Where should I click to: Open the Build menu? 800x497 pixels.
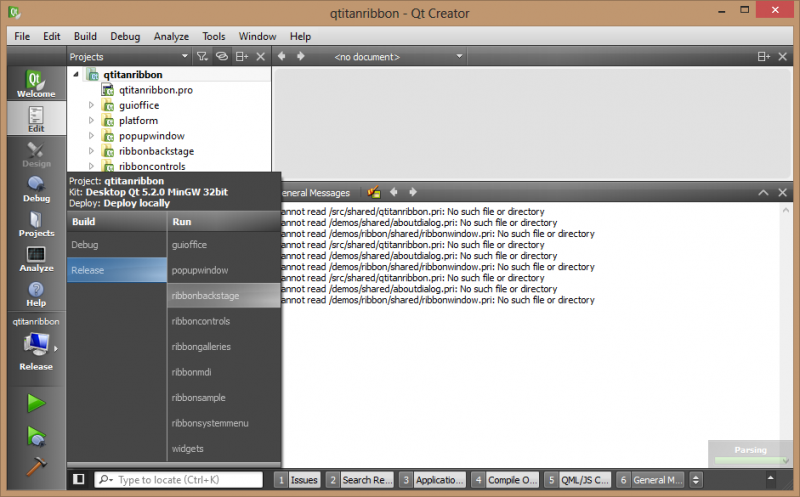85,36
